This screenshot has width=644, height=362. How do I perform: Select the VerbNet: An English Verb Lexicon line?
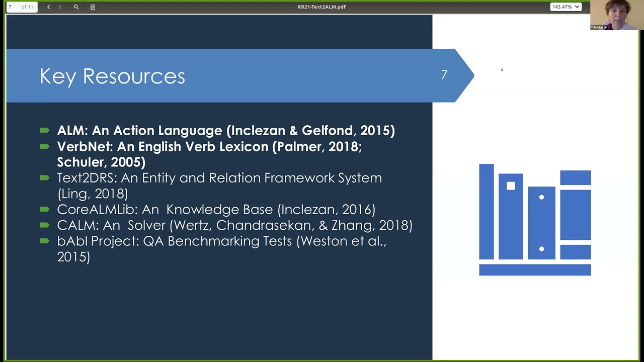209,154
